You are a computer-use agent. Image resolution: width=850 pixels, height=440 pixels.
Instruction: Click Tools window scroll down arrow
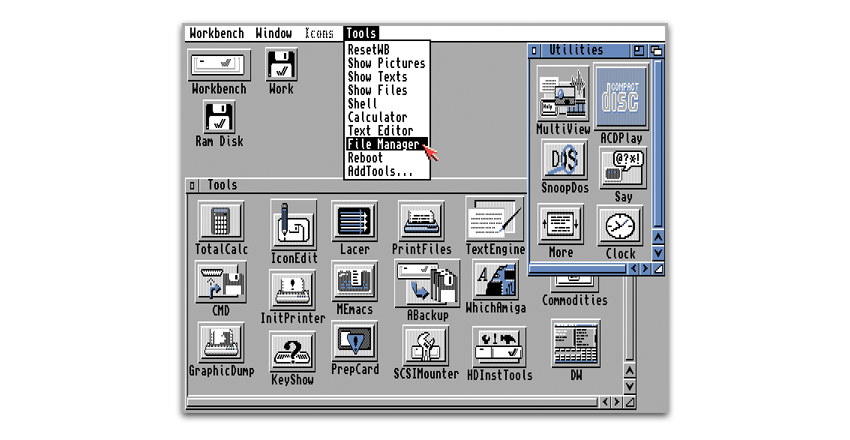point(629,386)
